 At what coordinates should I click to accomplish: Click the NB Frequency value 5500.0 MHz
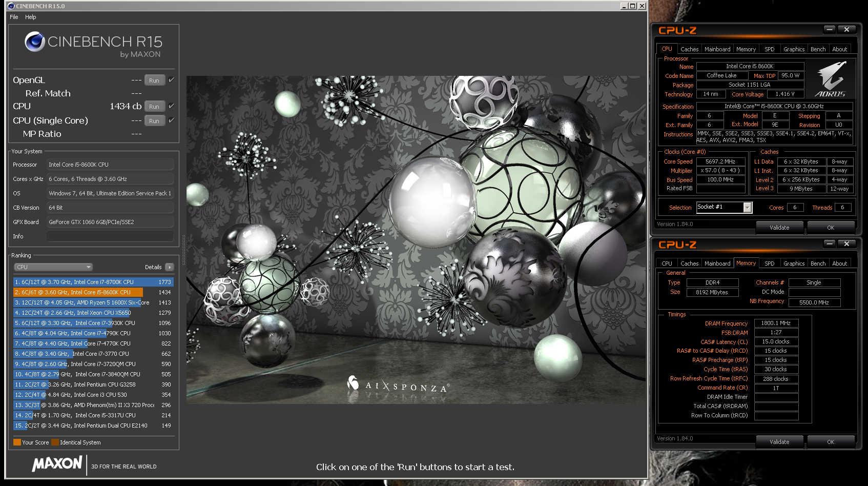(814, 302)
